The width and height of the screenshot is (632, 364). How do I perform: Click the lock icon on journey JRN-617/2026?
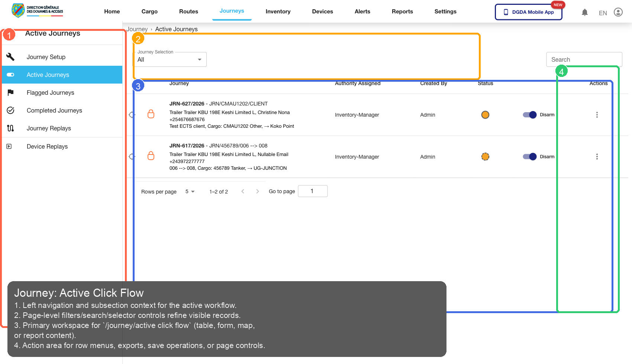(151, 156)
